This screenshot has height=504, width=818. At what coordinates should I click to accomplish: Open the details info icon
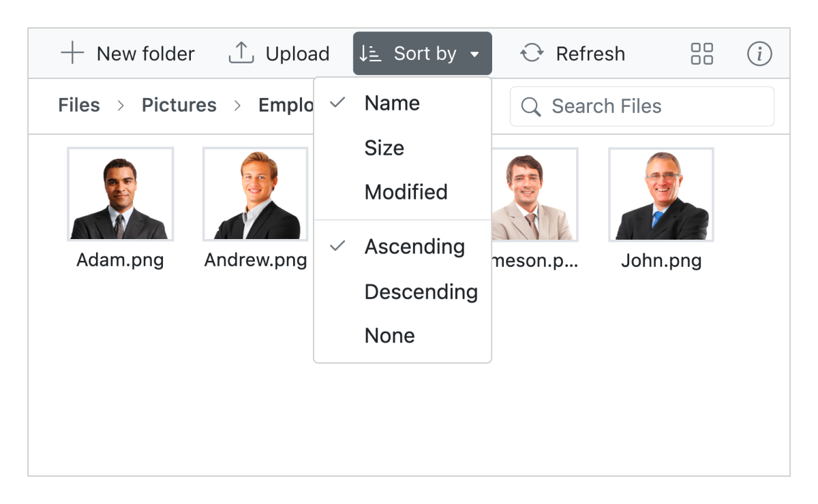(x=759, y=53)
